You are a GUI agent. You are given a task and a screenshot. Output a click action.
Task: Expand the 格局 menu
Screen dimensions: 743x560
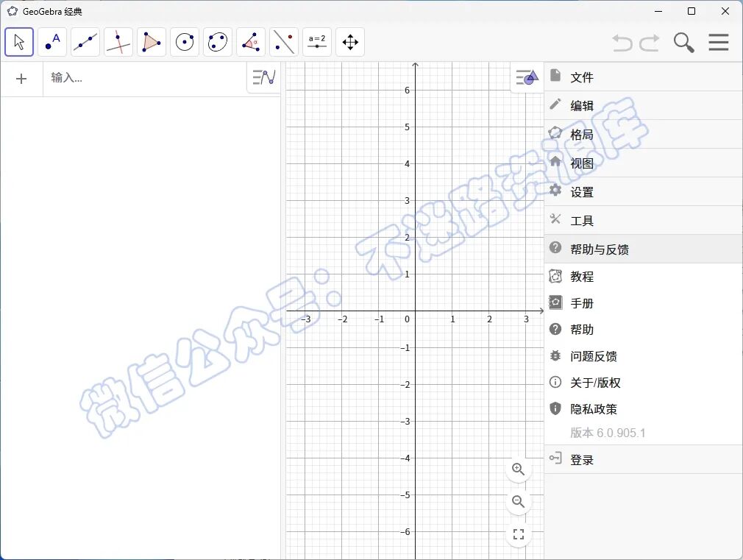[643, 134]
